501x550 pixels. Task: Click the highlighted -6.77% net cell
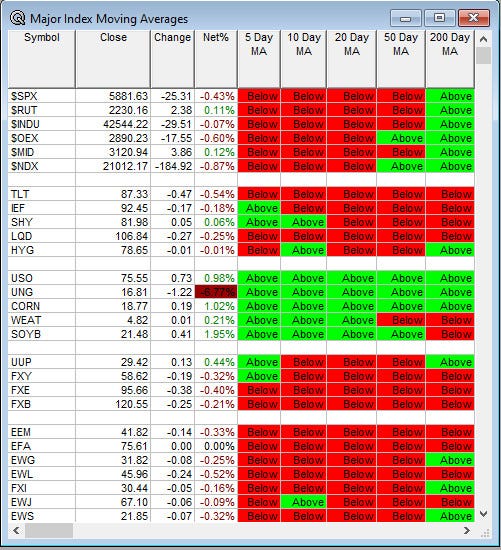pos(216,292)
